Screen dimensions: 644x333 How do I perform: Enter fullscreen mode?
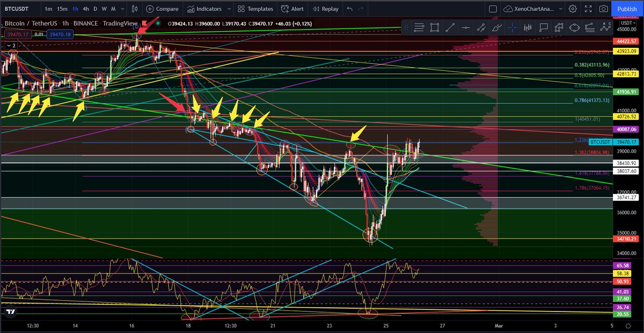(588, 9)
